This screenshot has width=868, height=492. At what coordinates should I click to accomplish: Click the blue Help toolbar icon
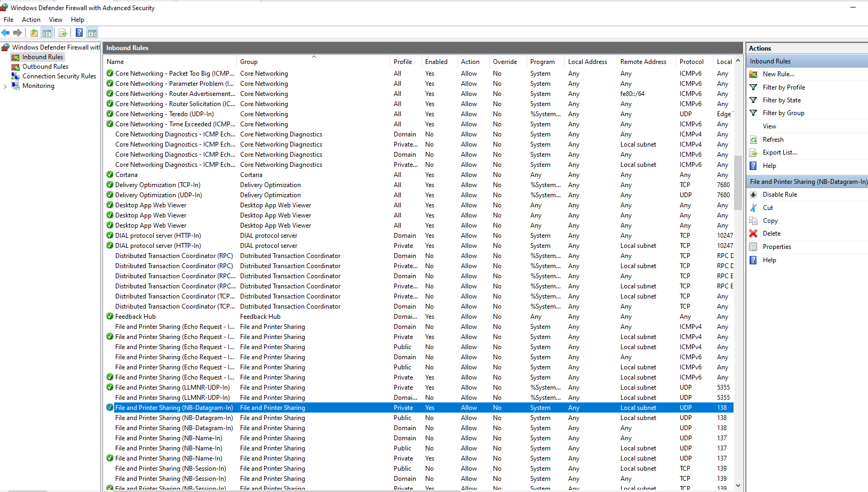(x=79, y=33)
